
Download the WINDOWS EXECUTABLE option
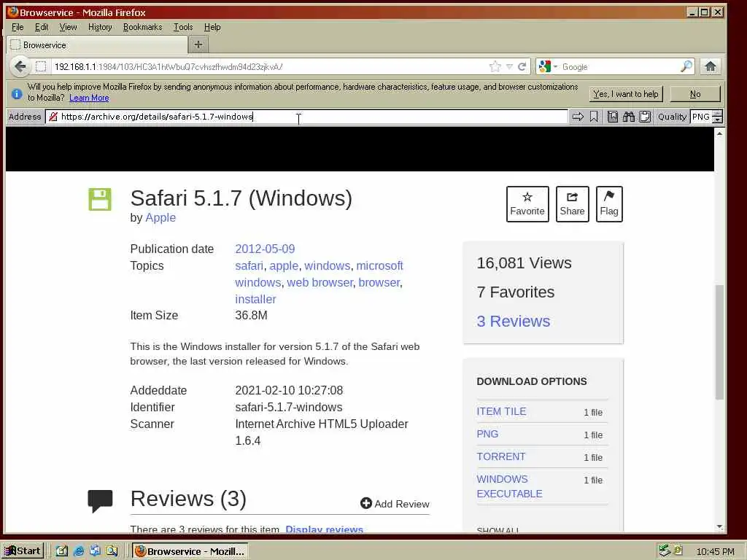coord(509,486)
